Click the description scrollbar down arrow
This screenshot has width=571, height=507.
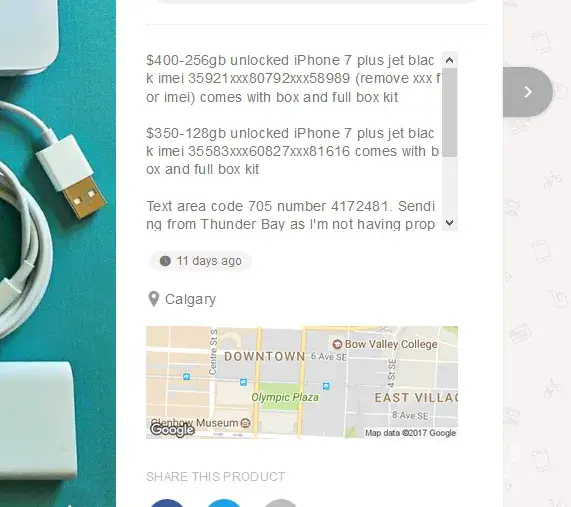[450, 222]
